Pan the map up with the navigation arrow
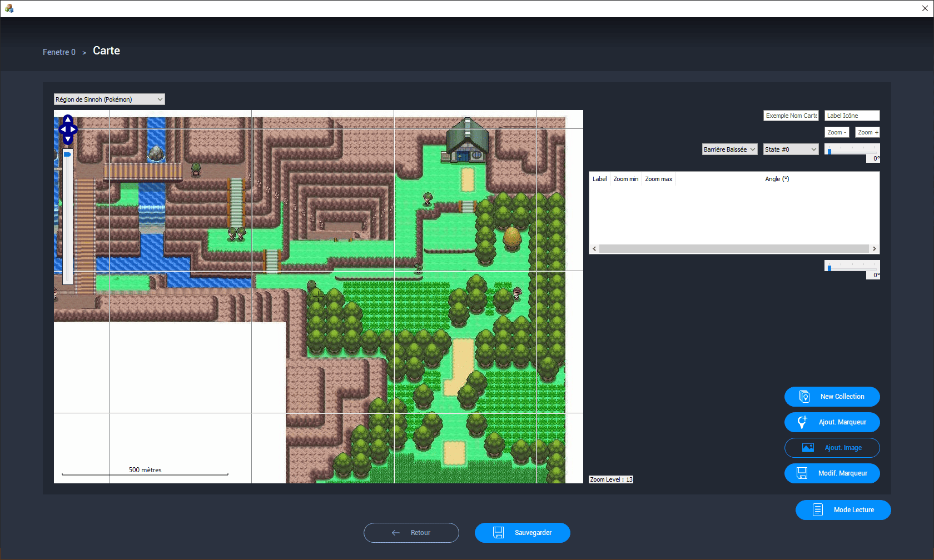This screenshot has width=934, height=560. point(68,119)
